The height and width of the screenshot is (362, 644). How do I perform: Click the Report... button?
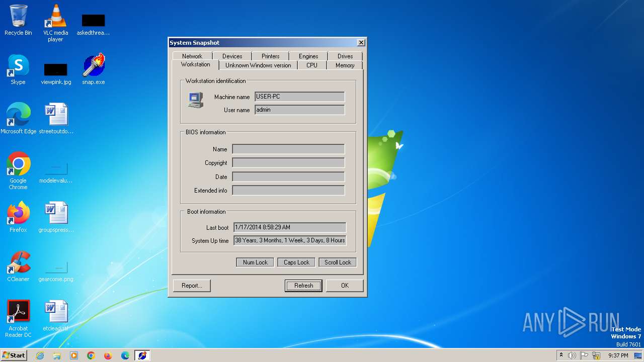(x=192, y=286)
